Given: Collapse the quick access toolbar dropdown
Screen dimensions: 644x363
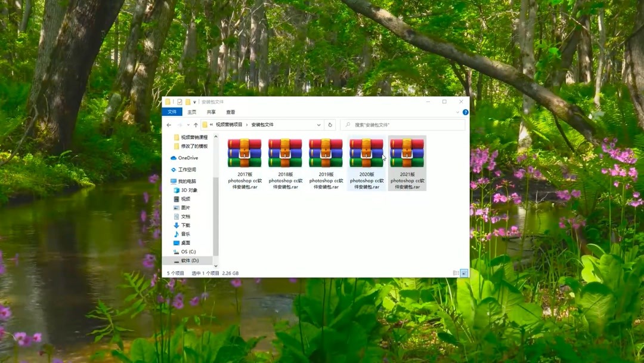Looking at the screenshot, I should [x=194, y=101].
